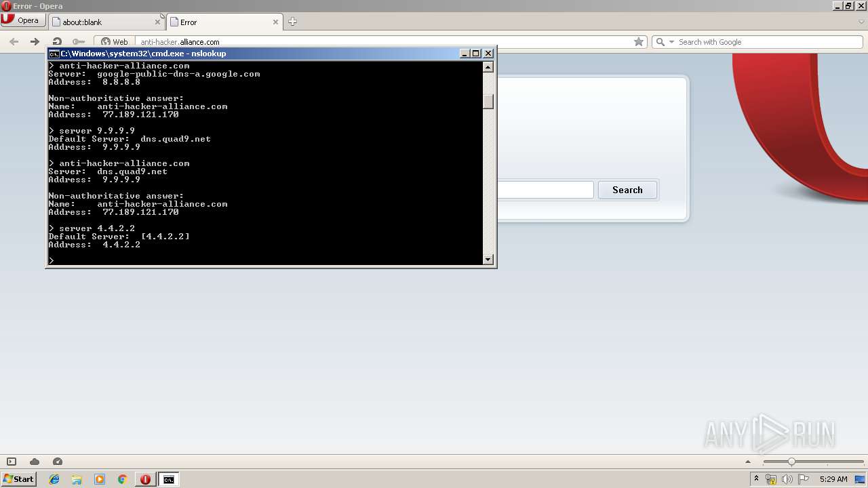Click the password wand key icon
868x488 pixels.
79,41
